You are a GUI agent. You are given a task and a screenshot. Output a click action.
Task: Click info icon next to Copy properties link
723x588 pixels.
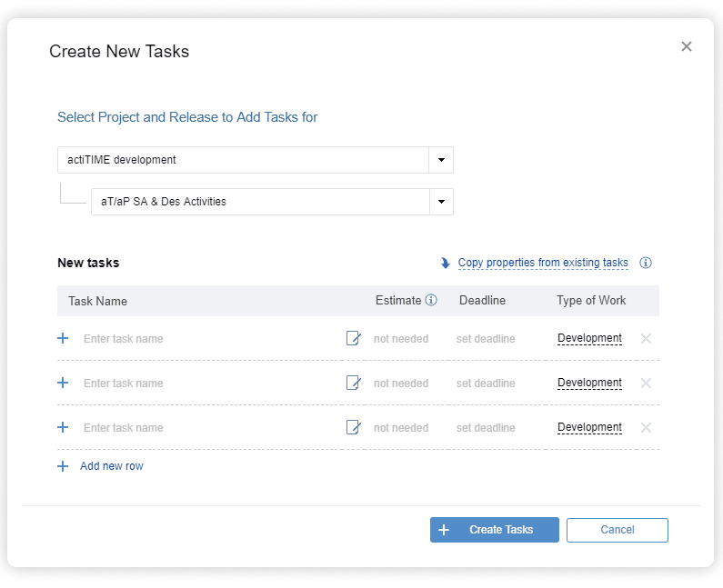[x=645, y=263]
